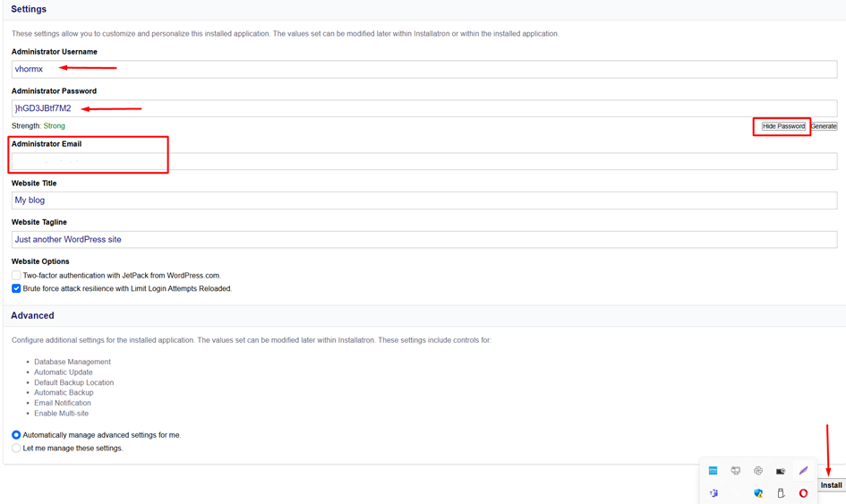Click the purple feather tray icon
Viewport: 846px width, 504px height.
(x=803, y=471)
